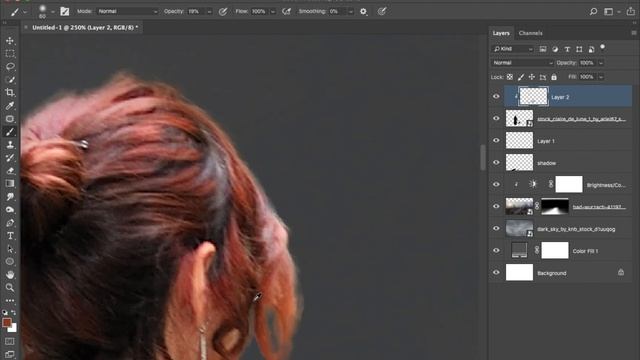Hide dark_sky layer visibility eye
This screenshot has height=360, width=640.
(x=496, y=229)
